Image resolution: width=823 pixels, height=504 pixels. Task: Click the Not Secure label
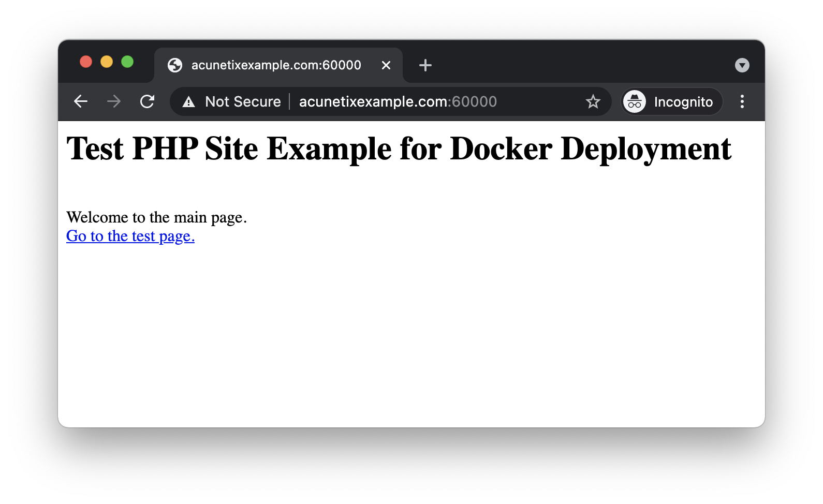(243, 102)
